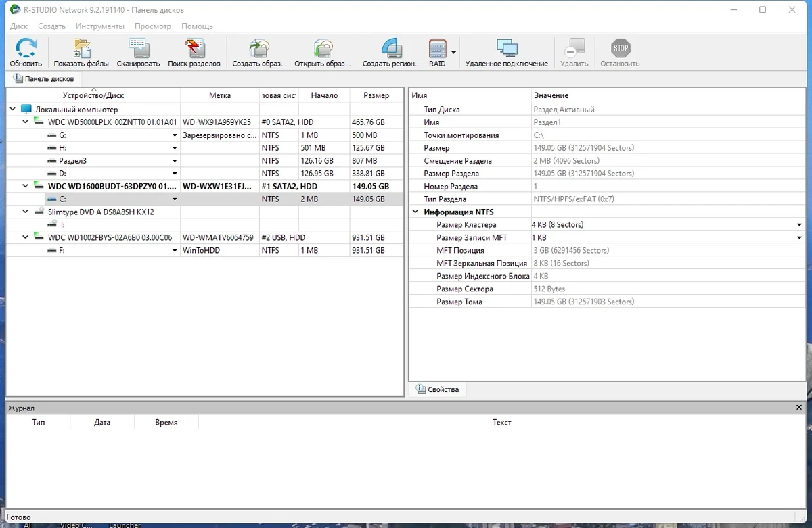Image resolution: width=812 pixels, height=528 pixels.
Task: Open dropdown arrow next to D: partition
Action: (x=175, y=174)
